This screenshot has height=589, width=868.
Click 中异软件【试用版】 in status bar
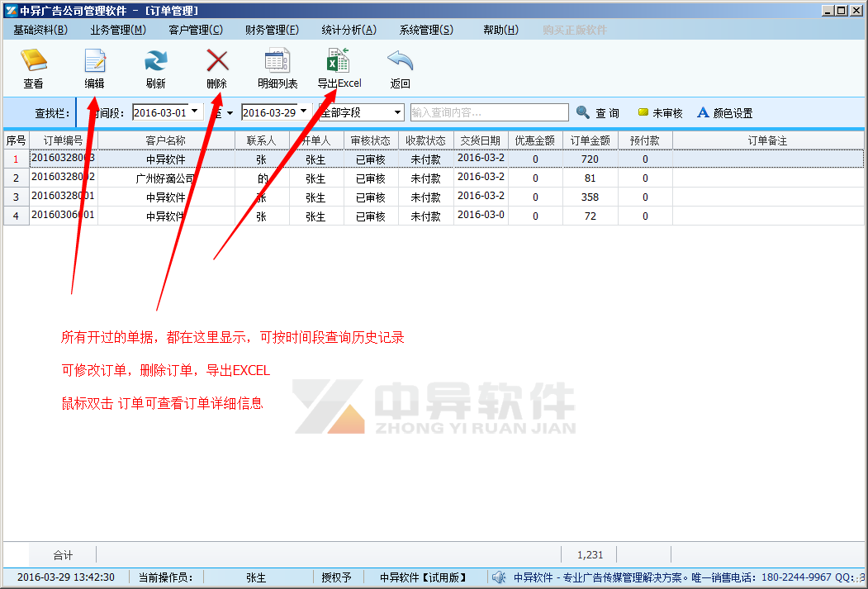click(424, 577)
